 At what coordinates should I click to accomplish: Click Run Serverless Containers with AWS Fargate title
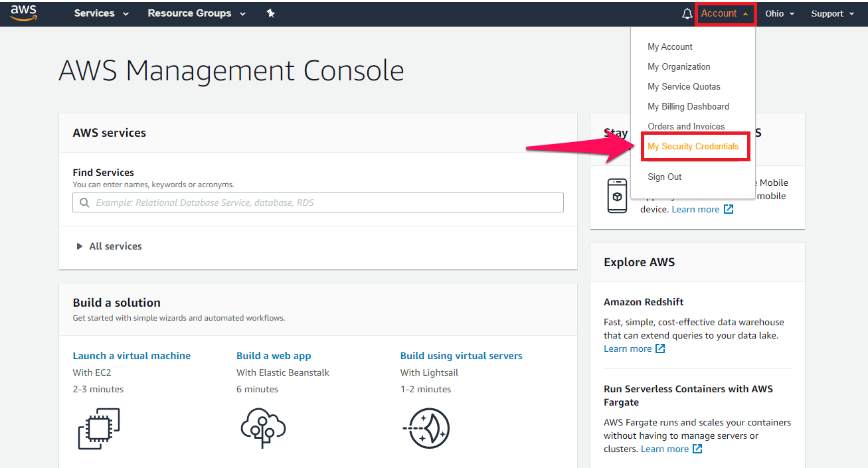(688, 396)
